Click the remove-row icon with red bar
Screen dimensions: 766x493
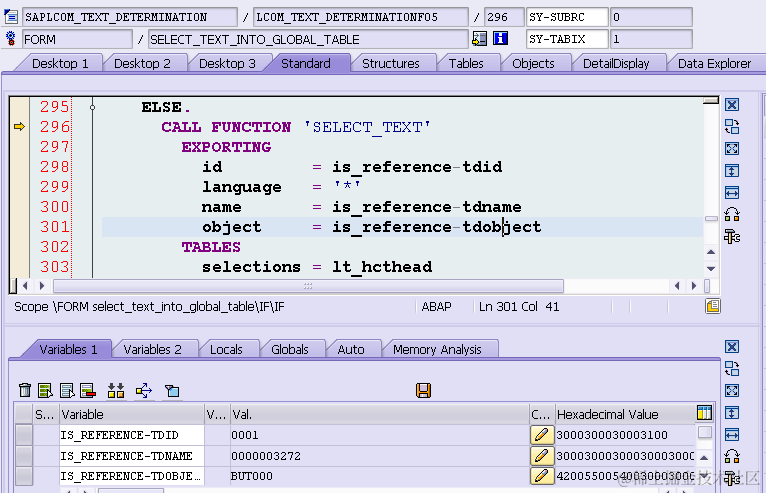coord(88,390)
